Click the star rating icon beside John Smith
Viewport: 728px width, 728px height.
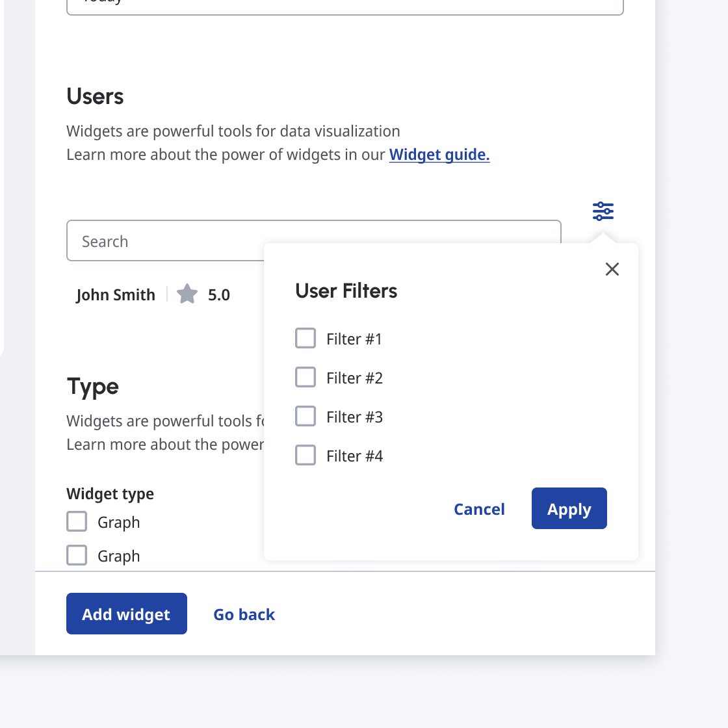pos(187,294)
